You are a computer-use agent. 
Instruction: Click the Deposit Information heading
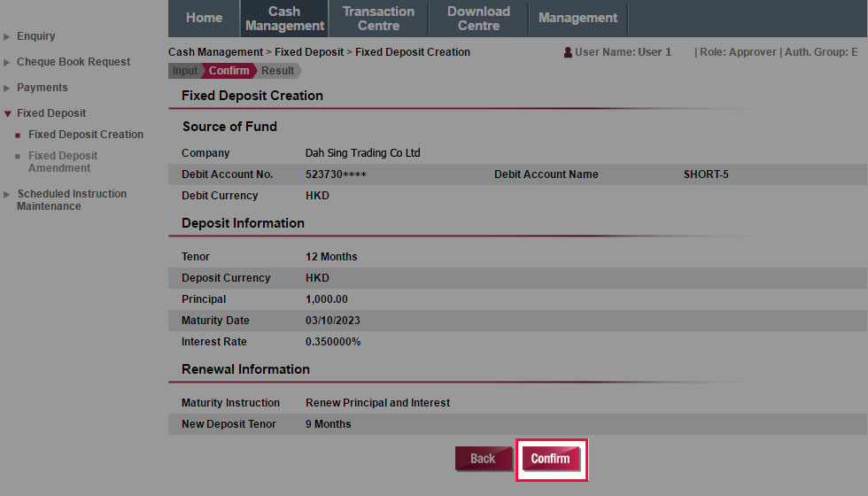(x=243, y=223)
